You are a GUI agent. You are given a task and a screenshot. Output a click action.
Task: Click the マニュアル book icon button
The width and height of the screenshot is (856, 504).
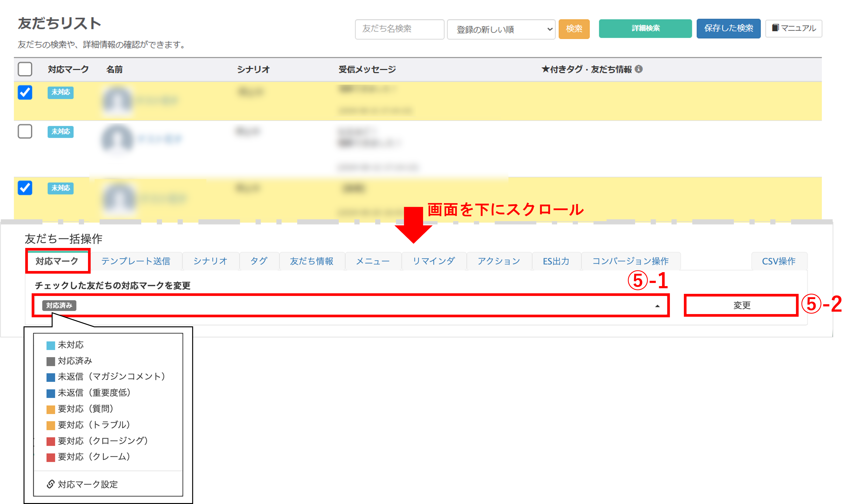[793, 28]
